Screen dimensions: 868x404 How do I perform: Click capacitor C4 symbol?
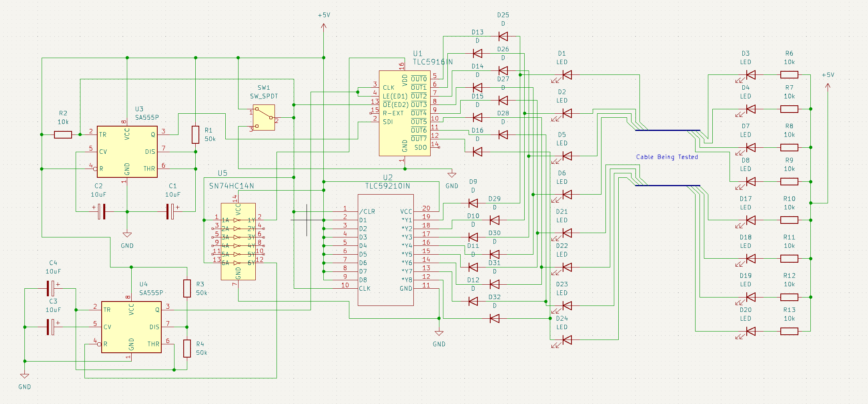coord(50,288)
